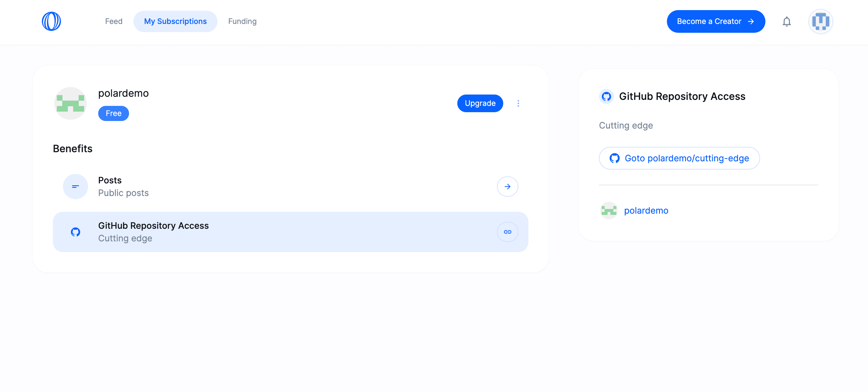Click the Free subscription badge
This screenshot has height=392, width=868.
tap(113, 113)
